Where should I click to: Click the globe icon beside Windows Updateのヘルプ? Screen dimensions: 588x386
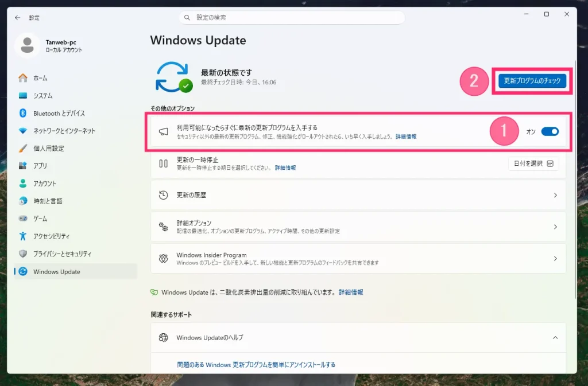[x=163, y=337]
